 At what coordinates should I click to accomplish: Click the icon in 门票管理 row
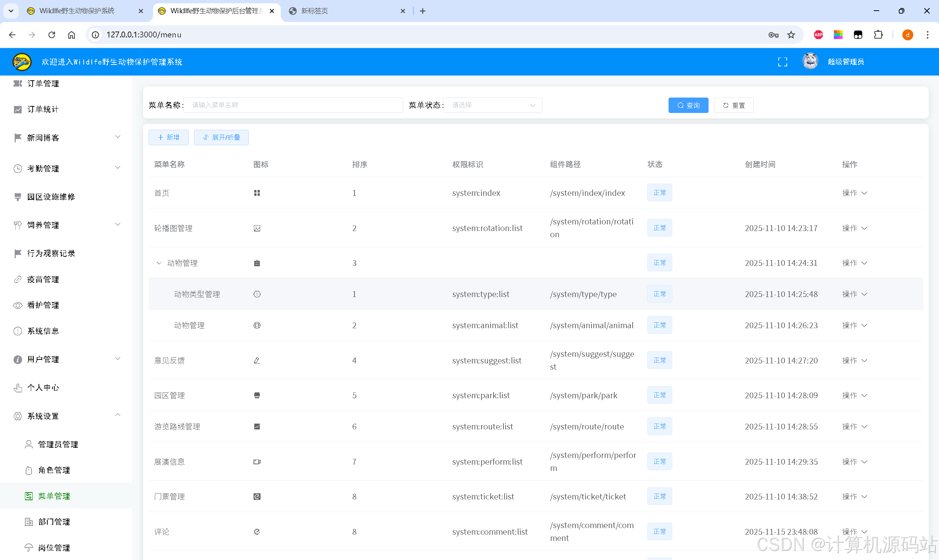(257, 497)
